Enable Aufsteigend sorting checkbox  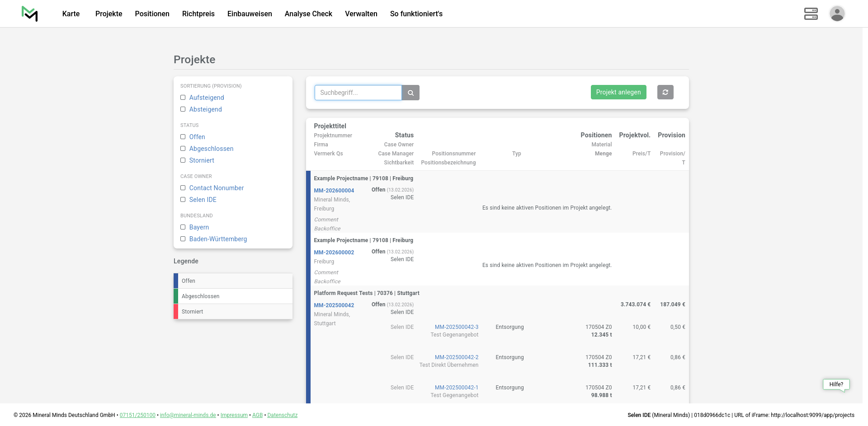click(183, 98)
